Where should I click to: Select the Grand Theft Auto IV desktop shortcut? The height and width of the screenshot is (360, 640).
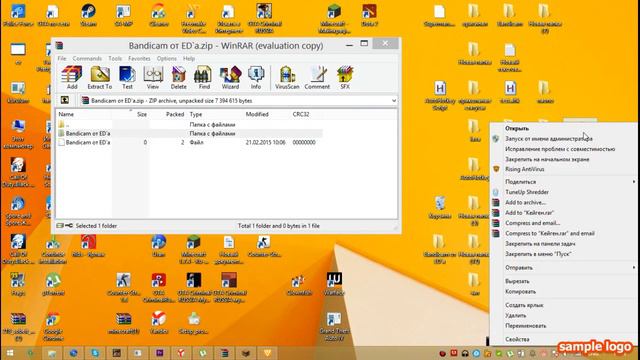pos(334,327)
